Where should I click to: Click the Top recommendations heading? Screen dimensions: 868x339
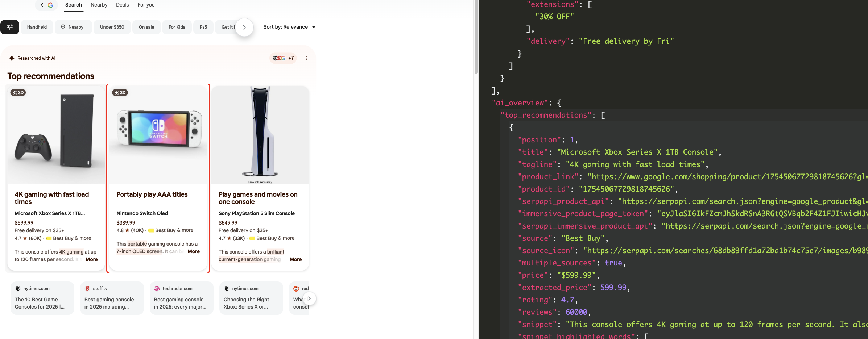point(51,76)
